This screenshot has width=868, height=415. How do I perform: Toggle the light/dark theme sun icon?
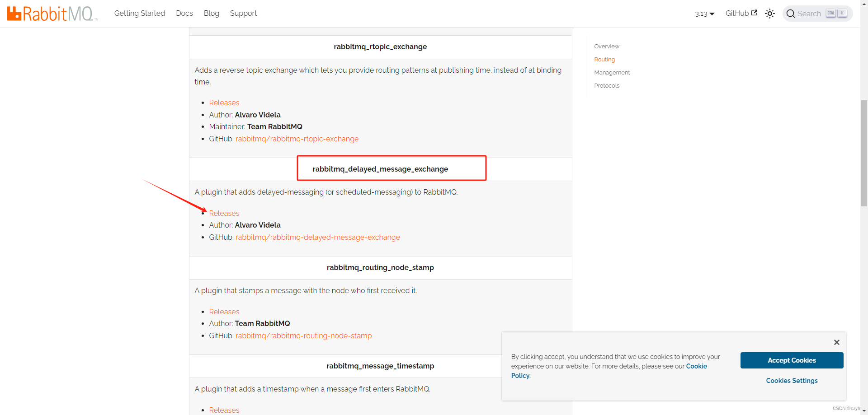770,14
